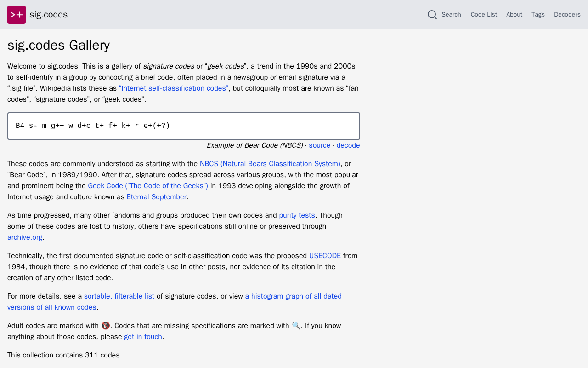The width and height of the screenshot is (588, 368).
Task: Open the USECODE link
Action: click(x=325, y=256)
